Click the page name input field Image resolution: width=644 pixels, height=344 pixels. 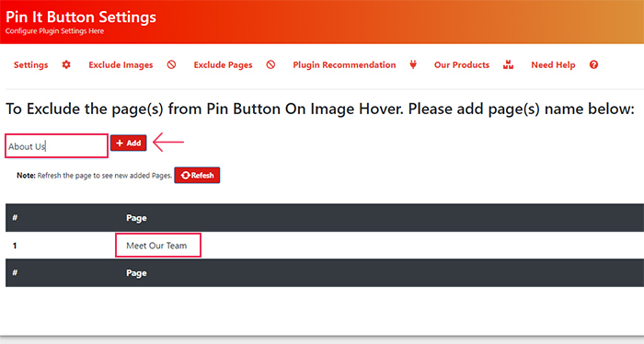[x=57, y=145]
